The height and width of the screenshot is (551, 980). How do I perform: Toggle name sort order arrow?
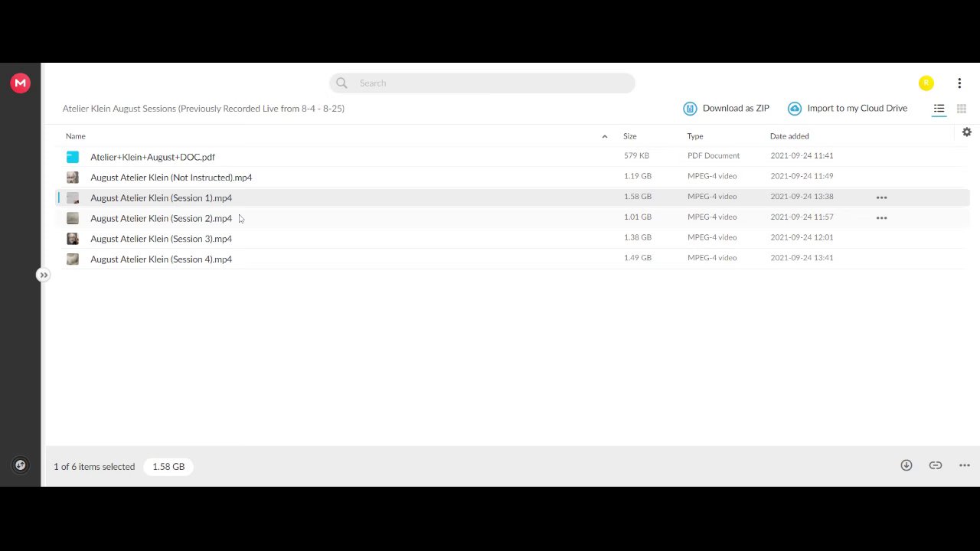605,136
